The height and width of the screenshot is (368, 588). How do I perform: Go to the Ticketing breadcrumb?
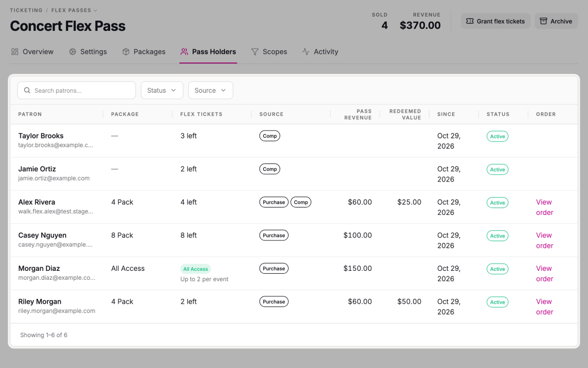tap(27, 10)
